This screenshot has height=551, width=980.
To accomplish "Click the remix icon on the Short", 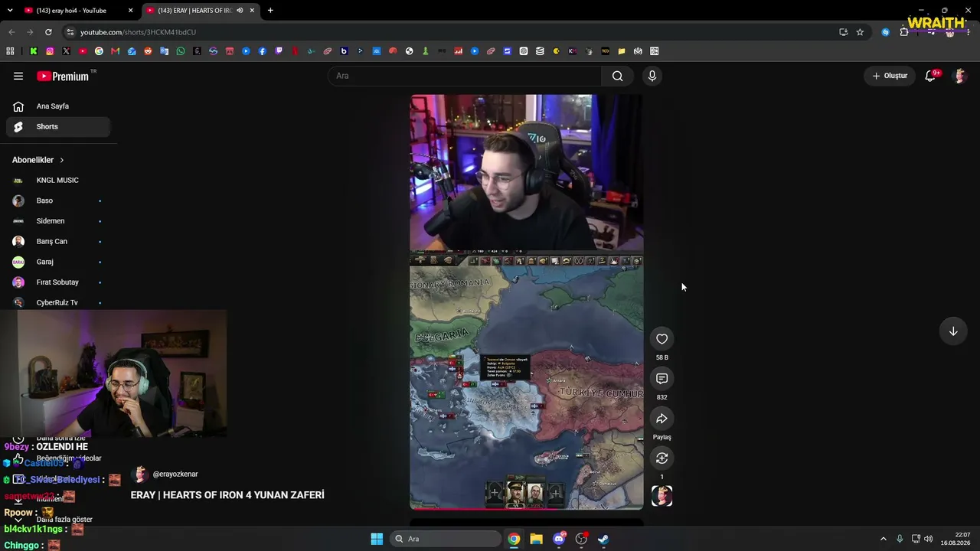I will tap(662, 458).
